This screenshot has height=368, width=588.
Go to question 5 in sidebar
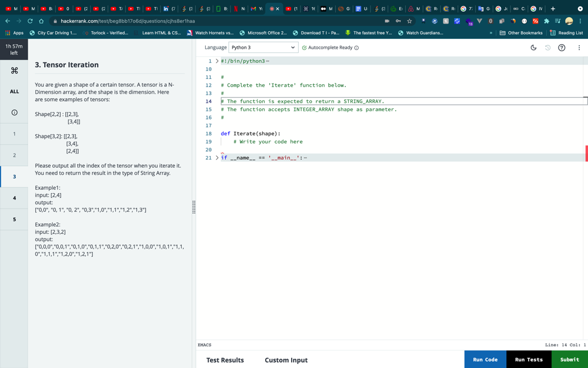point(14,219)
